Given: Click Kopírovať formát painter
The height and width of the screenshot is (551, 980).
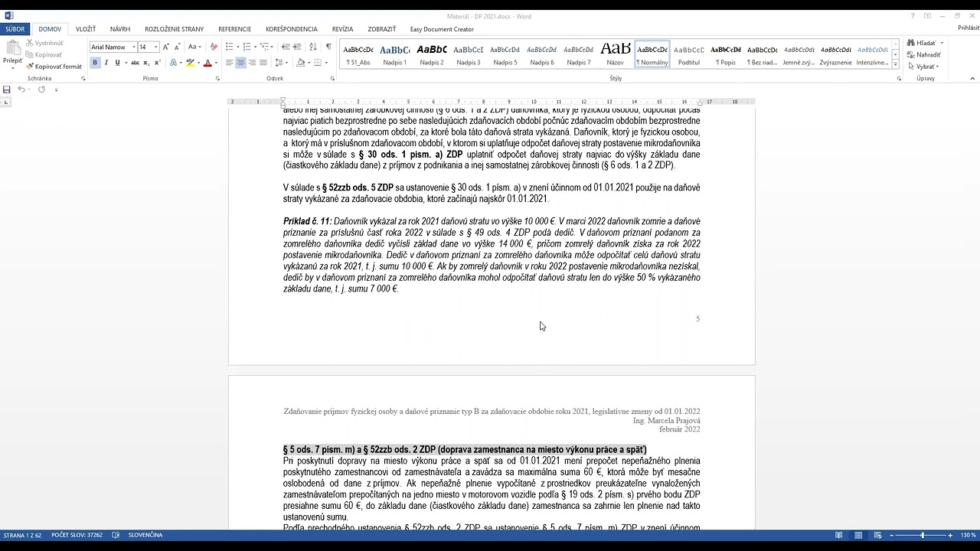Looking at the screenshot, I should point(54,67).
